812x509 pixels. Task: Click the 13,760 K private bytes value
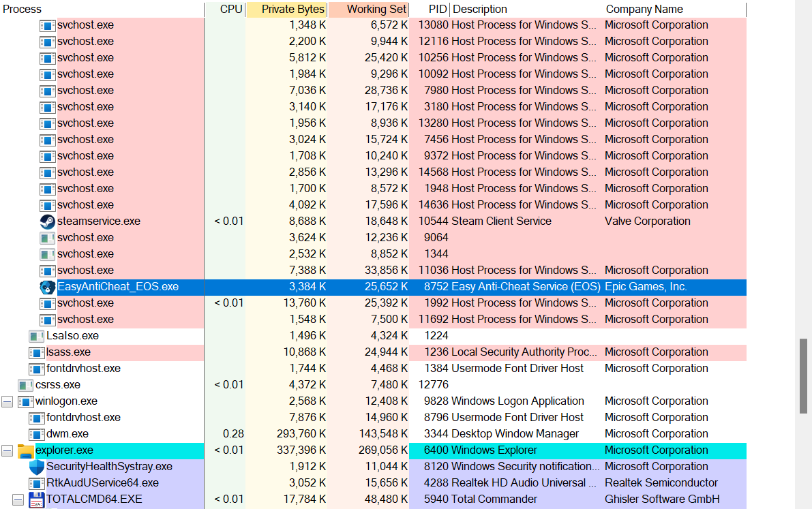click(x=305, y=303)
